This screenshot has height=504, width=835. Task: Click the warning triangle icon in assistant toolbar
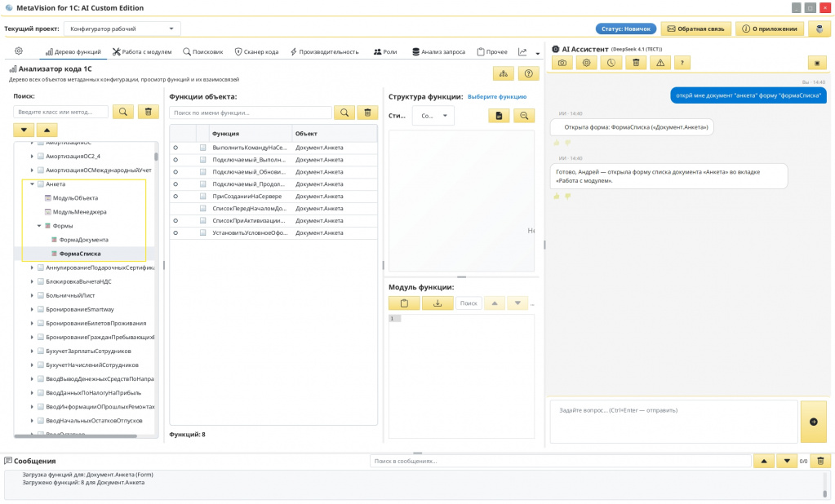(x=660, y=63)
